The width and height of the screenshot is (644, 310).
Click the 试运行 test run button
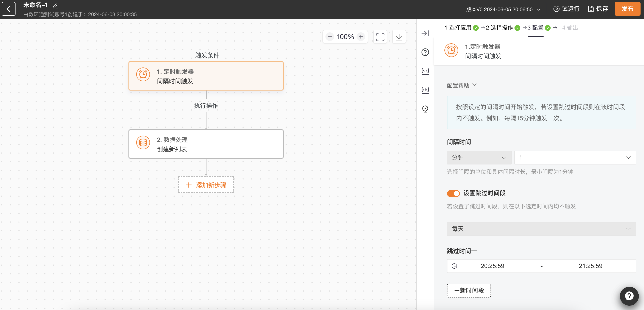pyautogui.click(x=566, y=9)
